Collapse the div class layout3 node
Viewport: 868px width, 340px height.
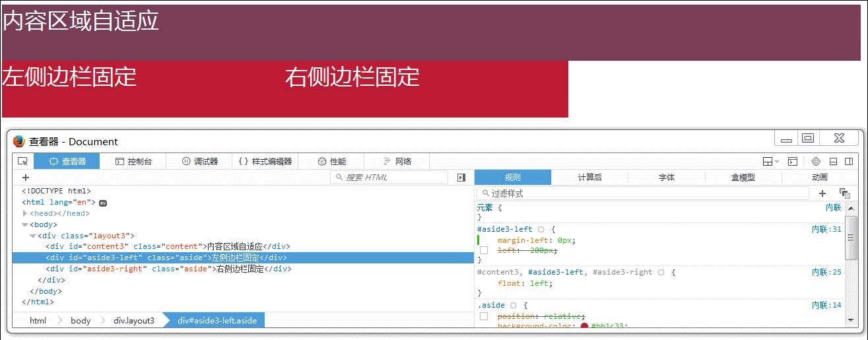pos(33,236)
